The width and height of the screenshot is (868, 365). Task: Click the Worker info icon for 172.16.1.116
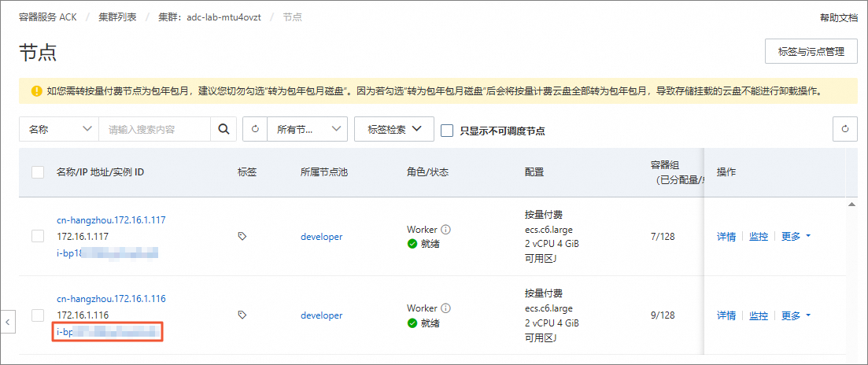point(445,308)
